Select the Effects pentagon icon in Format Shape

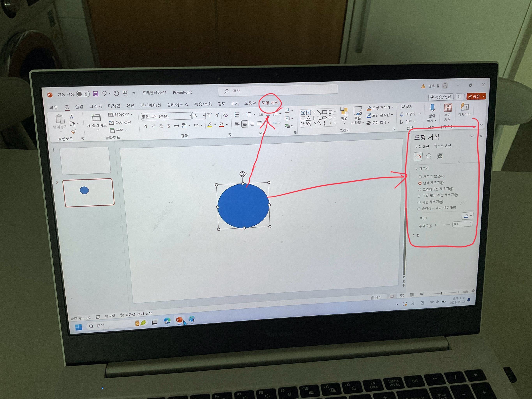429,156
